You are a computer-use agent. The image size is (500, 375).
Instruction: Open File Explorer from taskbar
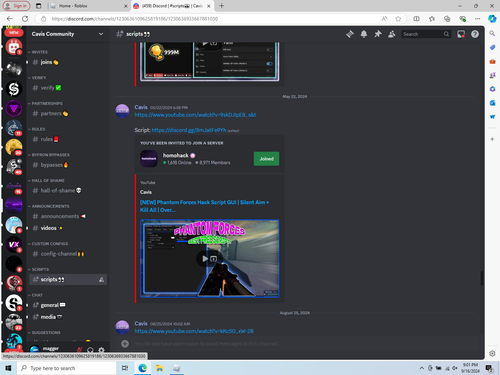coord(159,368)
